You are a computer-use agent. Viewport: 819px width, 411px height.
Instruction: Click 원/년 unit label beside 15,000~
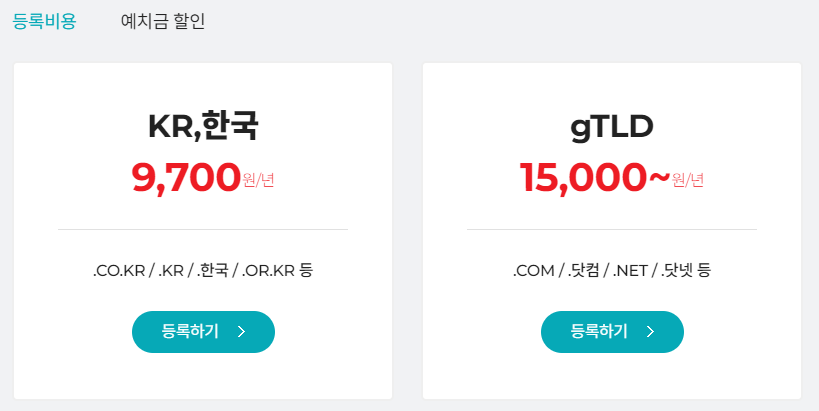[x=688, y=181]
